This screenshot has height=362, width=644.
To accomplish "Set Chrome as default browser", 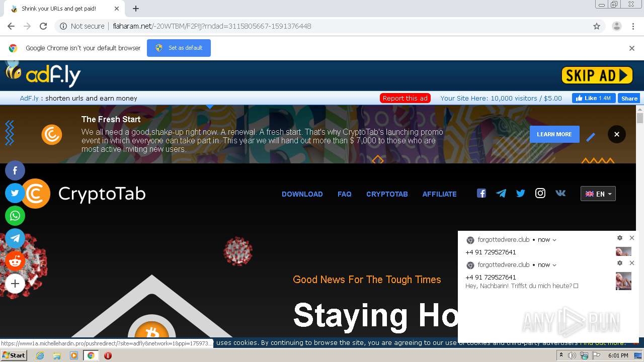I will pos(179,48).
